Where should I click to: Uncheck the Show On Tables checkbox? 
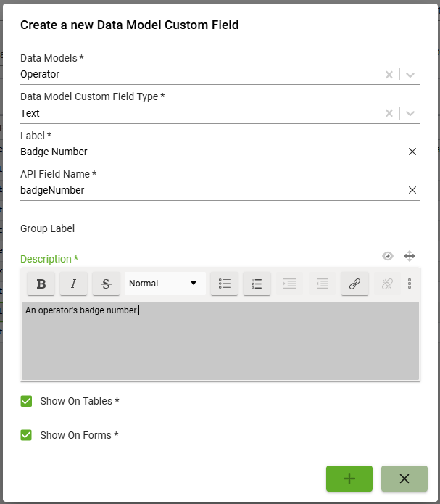26,401
